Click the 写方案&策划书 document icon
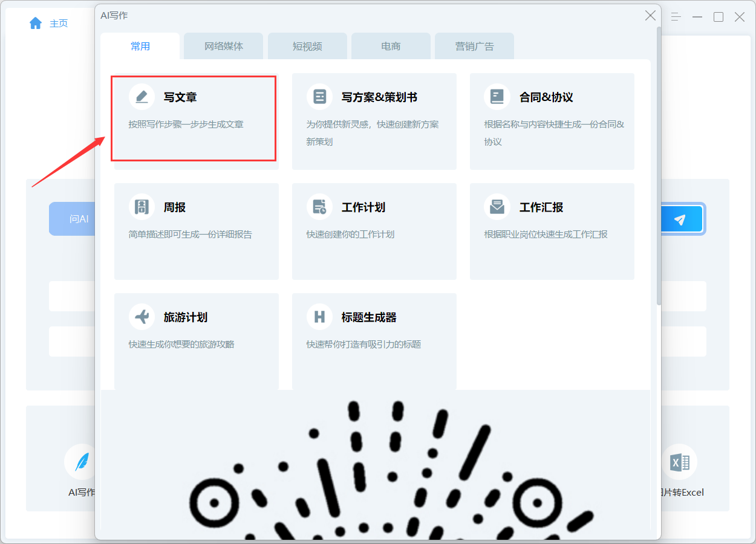 319,96
